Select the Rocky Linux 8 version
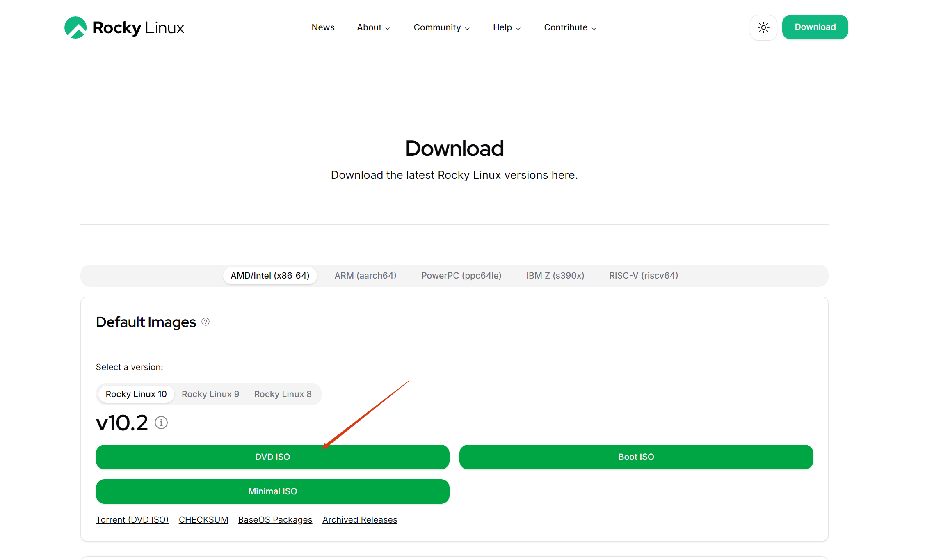Image resolution: width=934 pixels, height=560 pixels. point(283,394)
